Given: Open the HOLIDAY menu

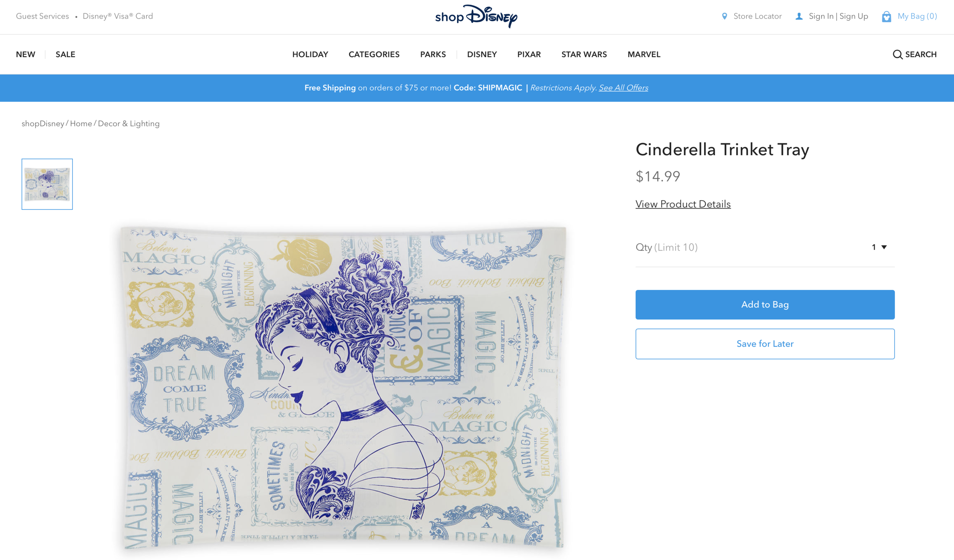Looking at the screenshot, I should (x=310, y=55).
